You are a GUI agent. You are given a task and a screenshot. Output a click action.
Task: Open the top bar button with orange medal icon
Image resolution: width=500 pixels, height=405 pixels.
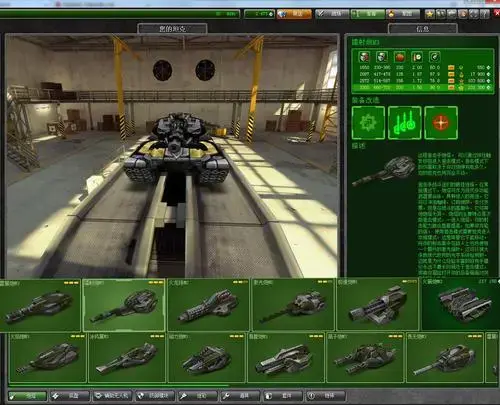[404, 14]
